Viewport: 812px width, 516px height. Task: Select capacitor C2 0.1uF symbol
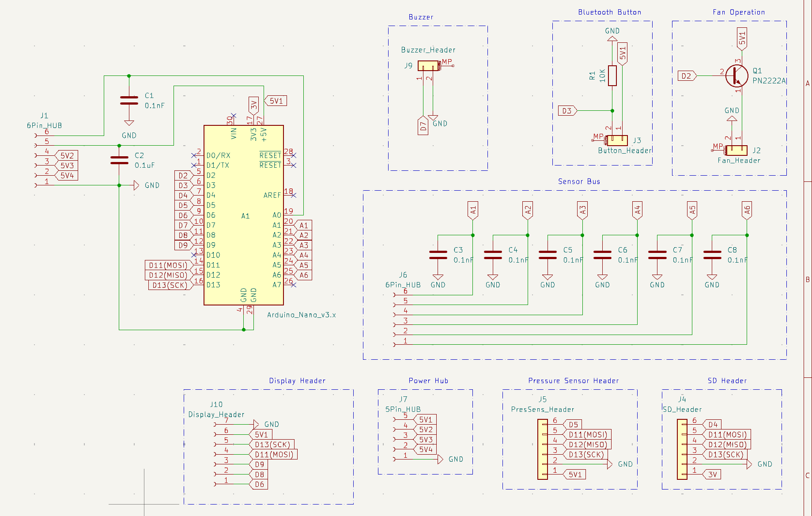coord(119,160)
